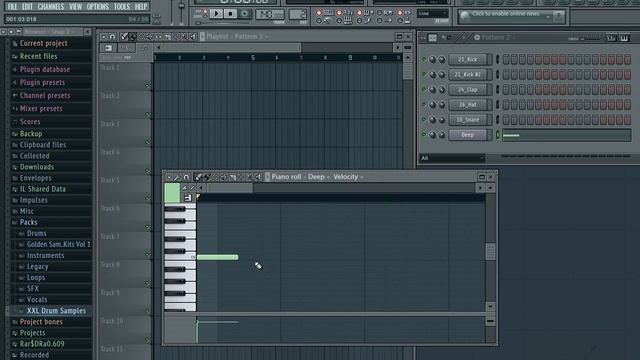The image size is (640, 360).
Task: Mute Track 1 in the Playlist
Action: [x=147, y=85]
